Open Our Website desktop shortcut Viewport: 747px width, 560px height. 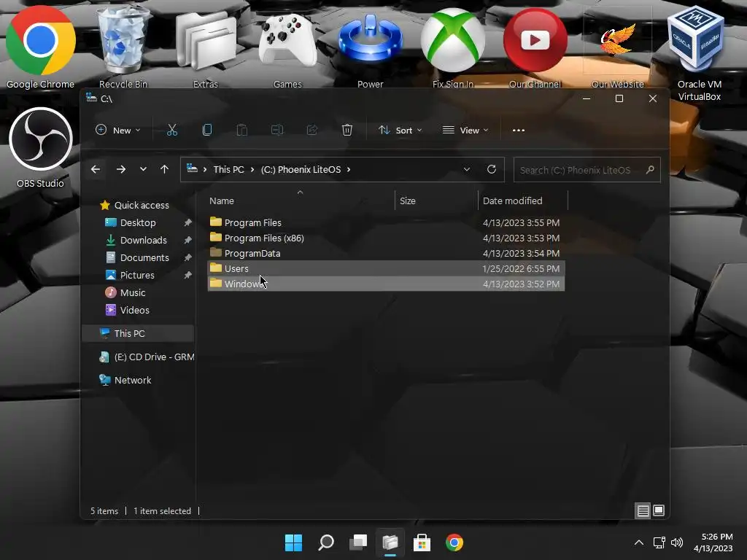[617, 47]
